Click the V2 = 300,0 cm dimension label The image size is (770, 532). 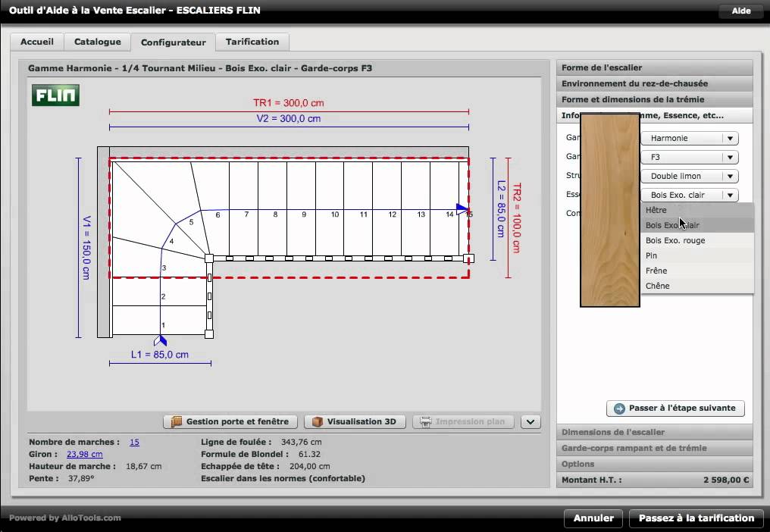[289, 118]
